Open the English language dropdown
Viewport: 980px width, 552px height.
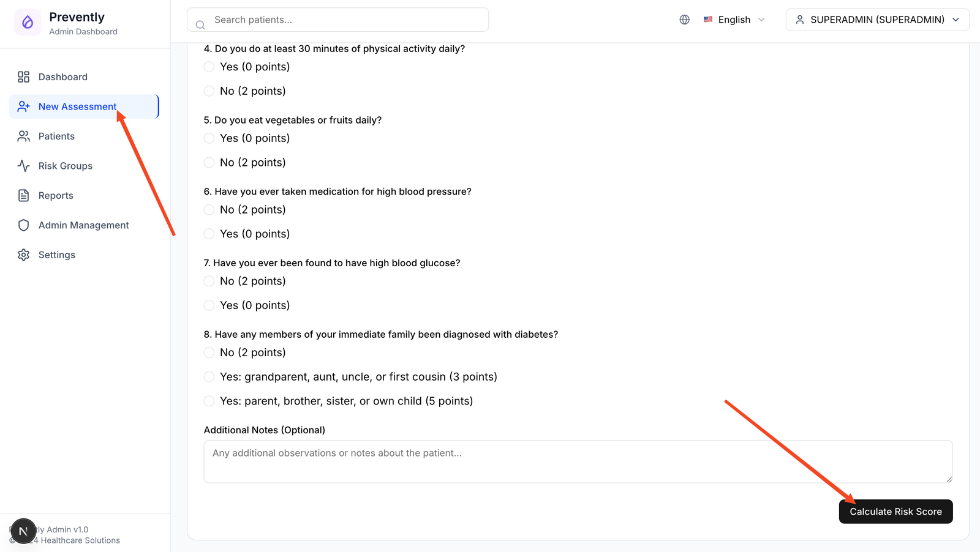click(734, 20)
